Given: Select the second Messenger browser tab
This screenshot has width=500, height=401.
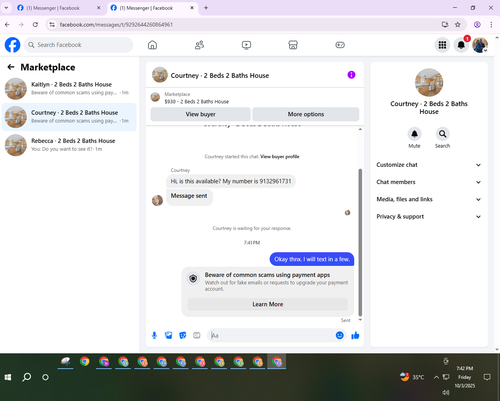Looking at the screenshot, I should 152,8.
